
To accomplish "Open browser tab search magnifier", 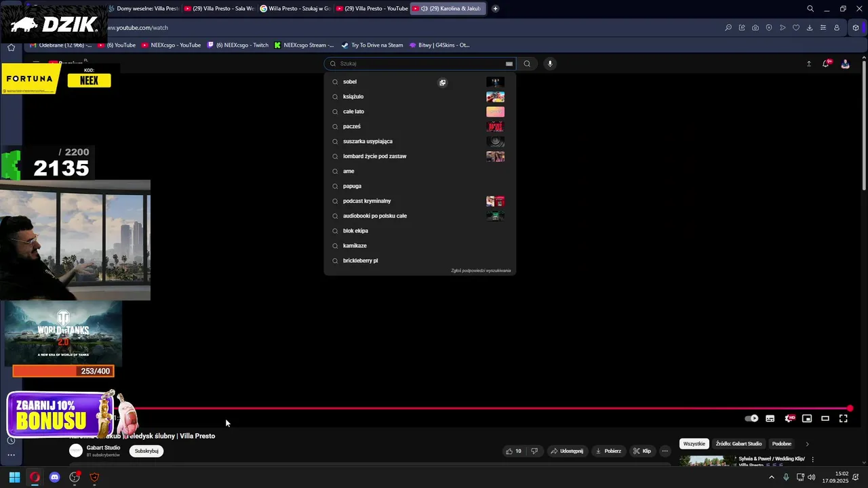I will point(810,9).
